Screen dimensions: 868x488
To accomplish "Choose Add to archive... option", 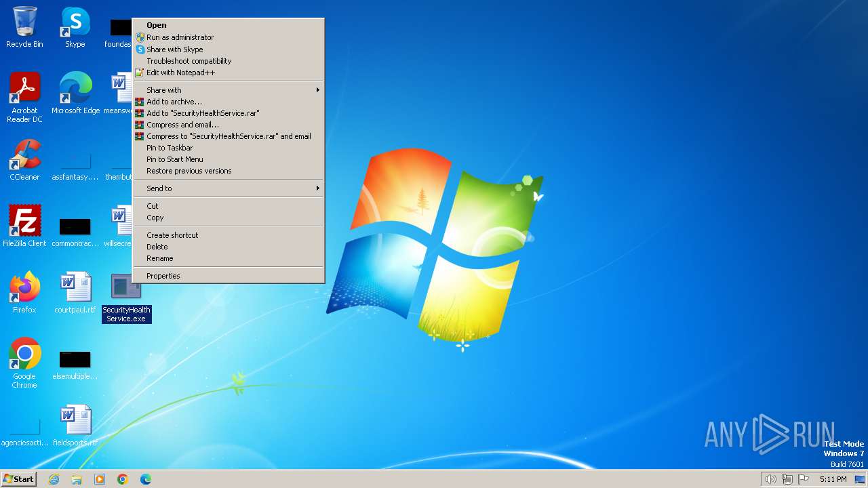I will (229, 102).
